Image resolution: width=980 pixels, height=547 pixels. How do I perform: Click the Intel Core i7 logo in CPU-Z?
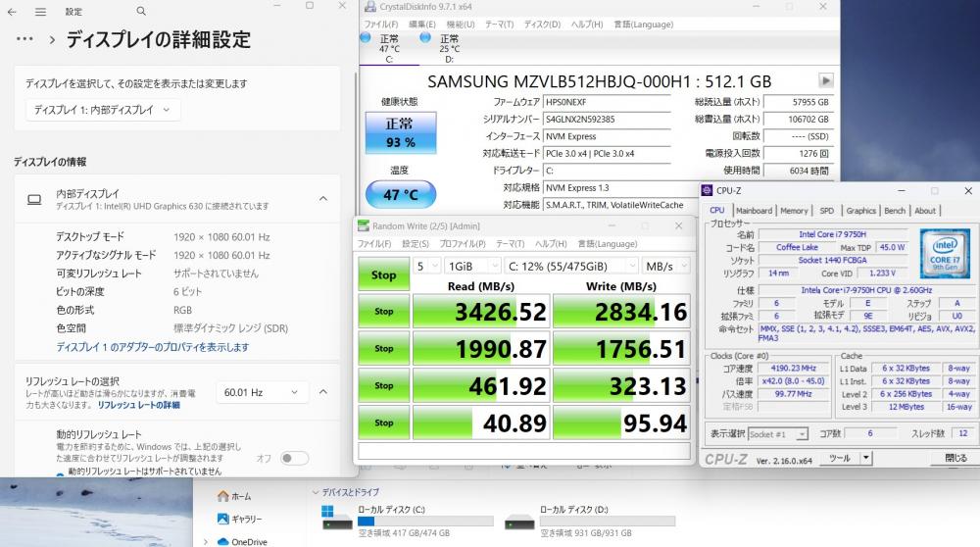point(945,253)
